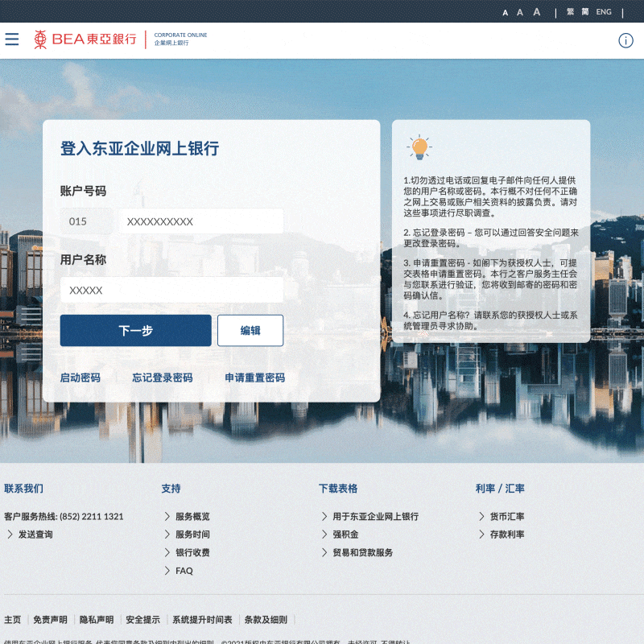The image size is (644, 644).
Task: Open the FAQ link
Action: [x=184, y=571]
